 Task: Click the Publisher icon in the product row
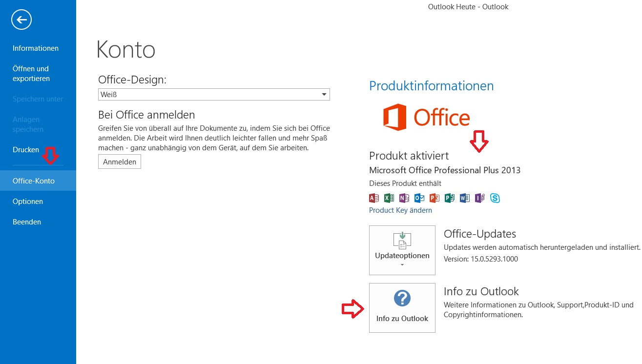pos(450,198)
